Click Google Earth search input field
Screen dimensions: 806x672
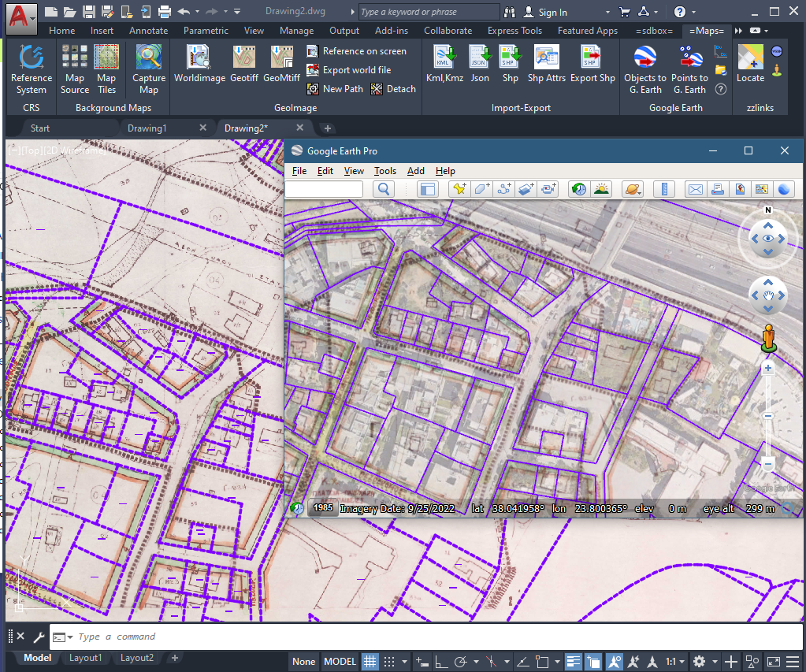[324, 189]
